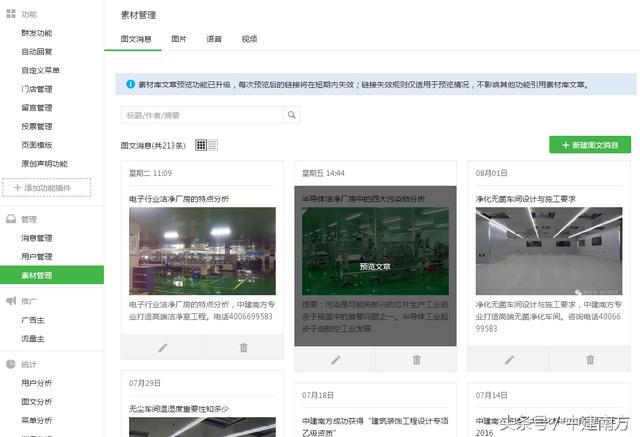The width and height of the screenshot is (640, 437).
Task: Open 门店管理 in sidebar
Action: click(x=37, y=89)
